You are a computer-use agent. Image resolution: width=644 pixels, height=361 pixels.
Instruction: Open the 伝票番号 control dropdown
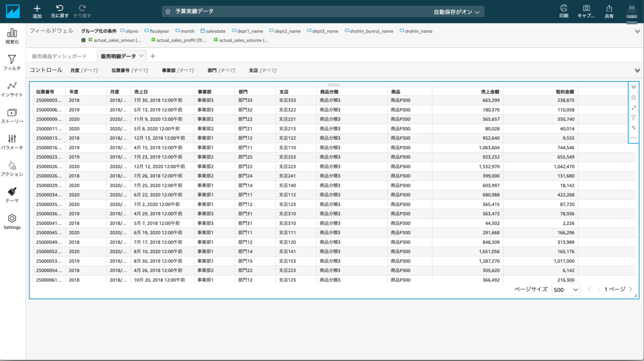[130, 70]
